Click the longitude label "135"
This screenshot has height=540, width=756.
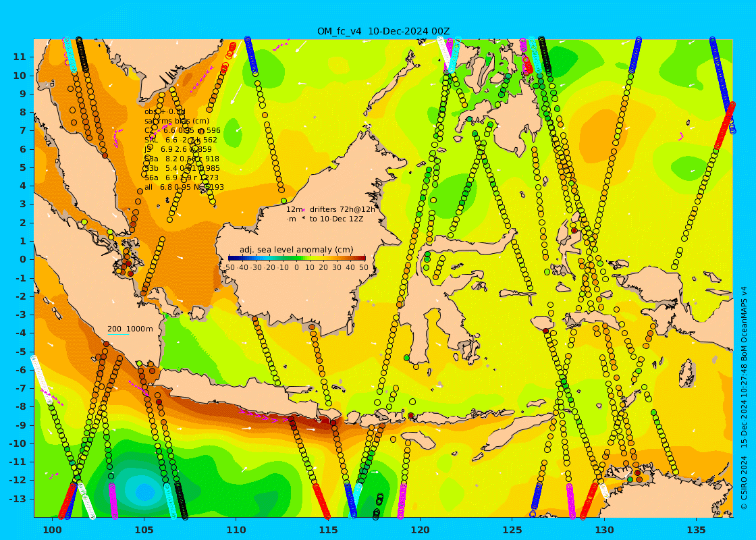pyautogui.click(x=696, y=529)
